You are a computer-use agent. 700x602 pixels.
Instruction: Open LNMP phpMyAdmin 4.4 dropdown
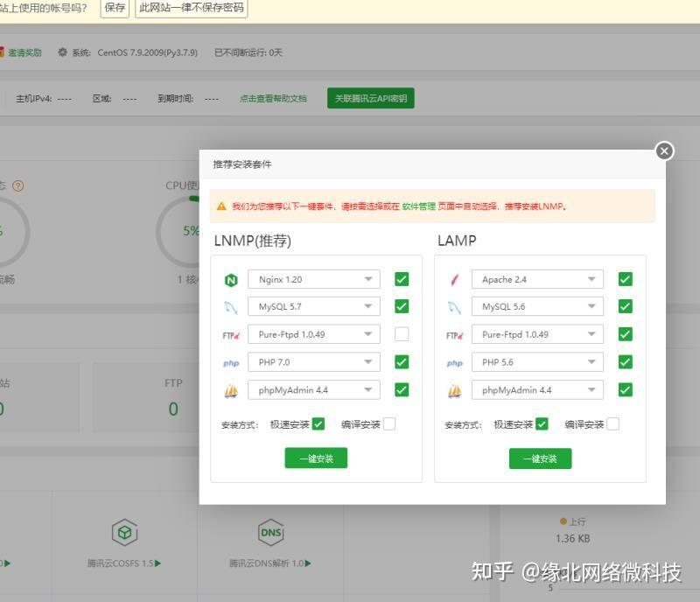pyautogui.click(x=314, y=390)
